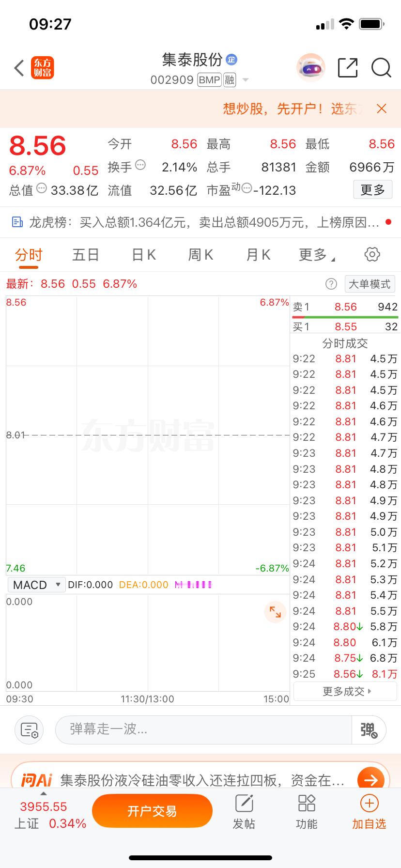Tap 加自选 to add to watchlist
Viewport: 401px width, 868px height.
coord(369,812)
